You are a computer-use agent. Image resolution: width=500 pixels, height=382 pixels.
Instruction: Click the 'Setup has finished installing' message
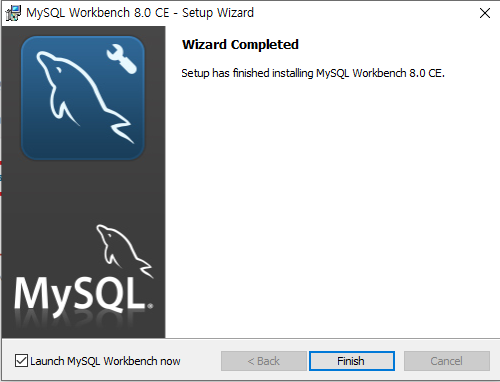point(313,73)
